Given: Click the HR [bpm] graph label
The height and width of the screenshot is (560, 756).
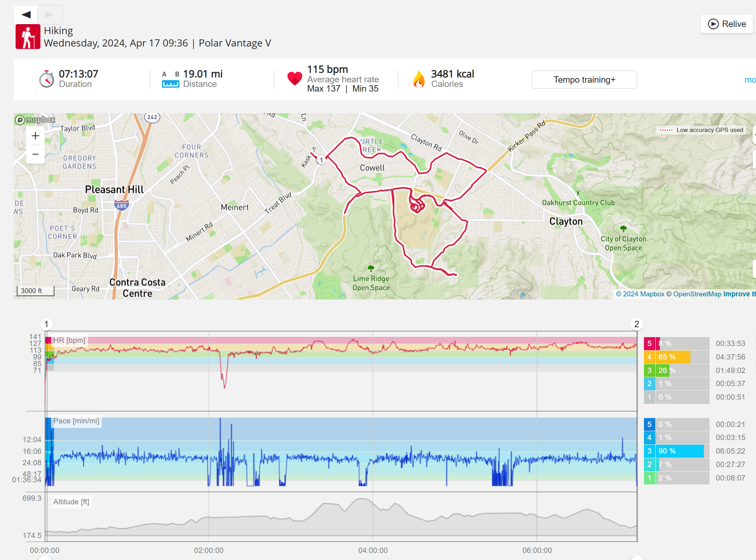Looking at the screenshot, I should [69, 340].
